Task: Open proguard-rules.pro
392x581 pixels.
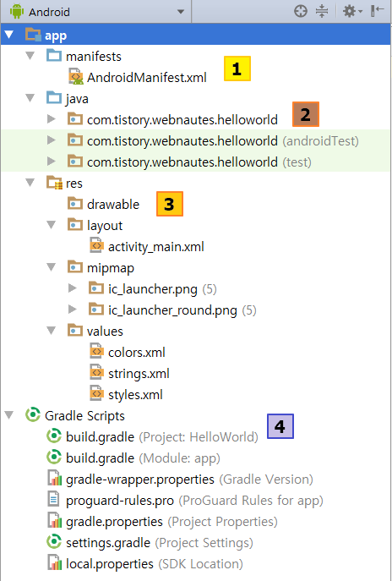Action: 194,500
